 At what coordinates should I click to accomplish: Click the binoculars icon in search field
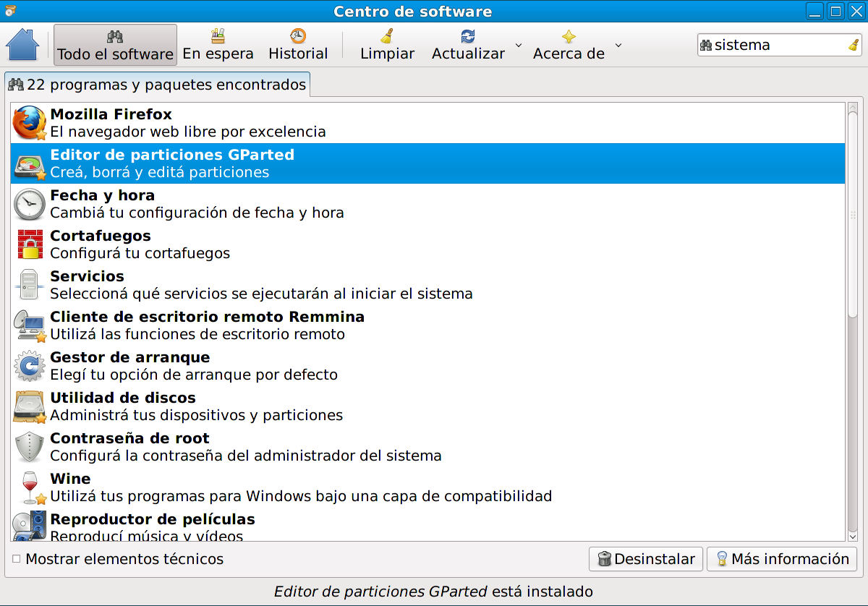point(706,45)
